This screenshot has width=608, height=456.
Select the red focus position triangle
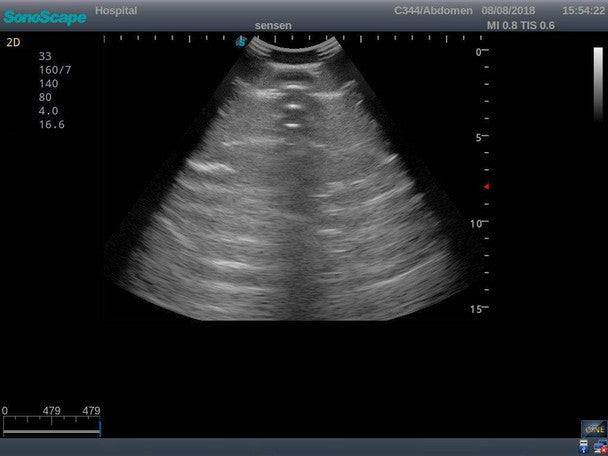[x=487, y=187]
